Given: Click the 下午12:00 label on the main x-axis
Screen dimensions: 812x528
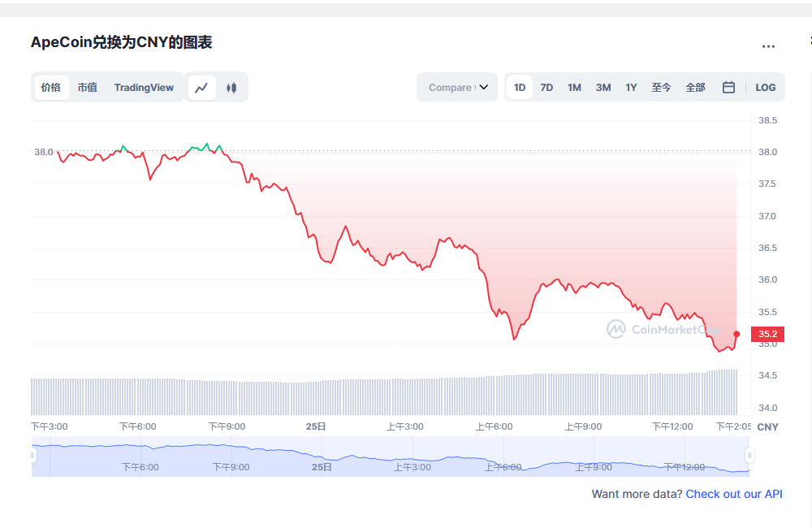Looking at the screenshot, I should (x=672, y=427).
